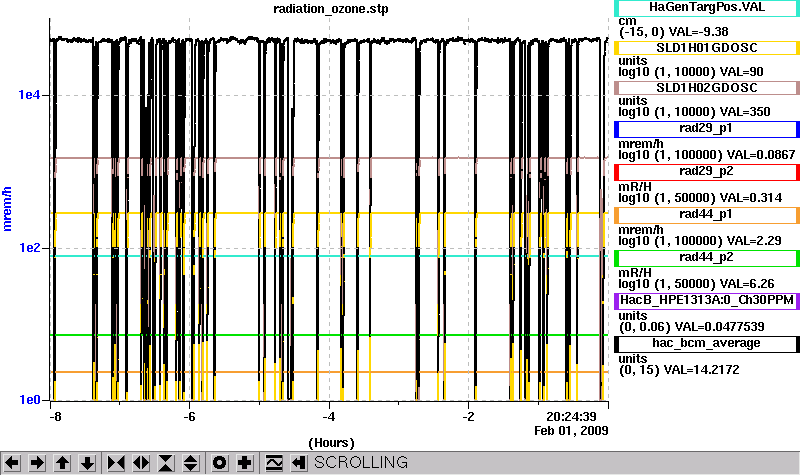Click the -4 hour axis tick label

coord(329,416)
